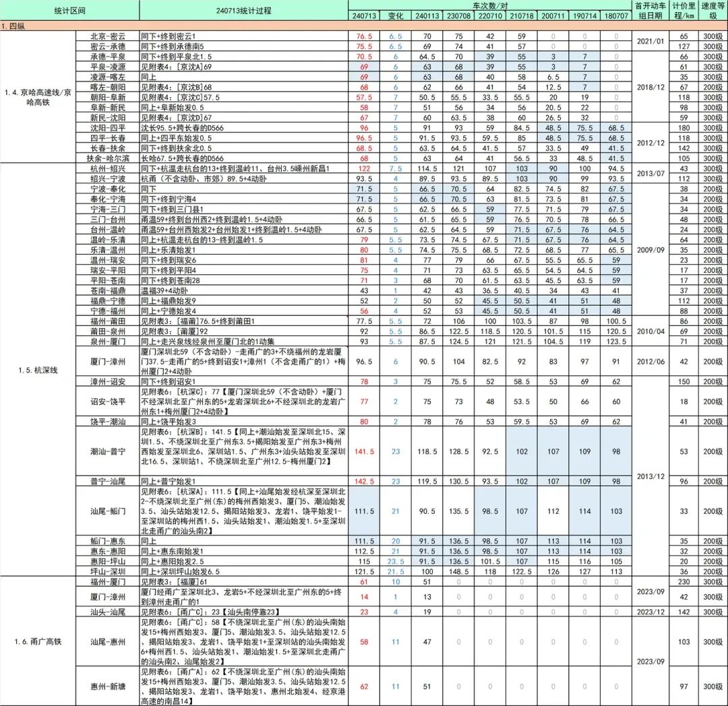Screen dimensions: 728x706
Task: Select the 见附表3:[莆厦]92 cell
Action: (x=244, y=331)
